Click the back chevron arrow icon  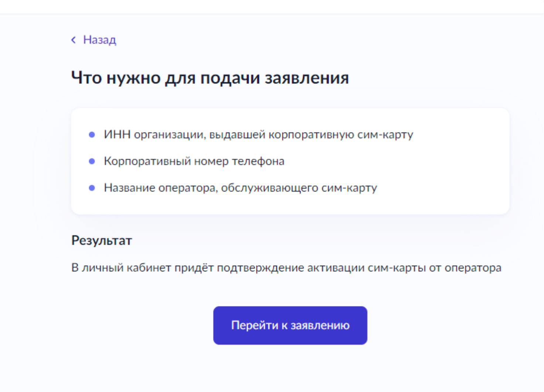[x=74, y=40]
